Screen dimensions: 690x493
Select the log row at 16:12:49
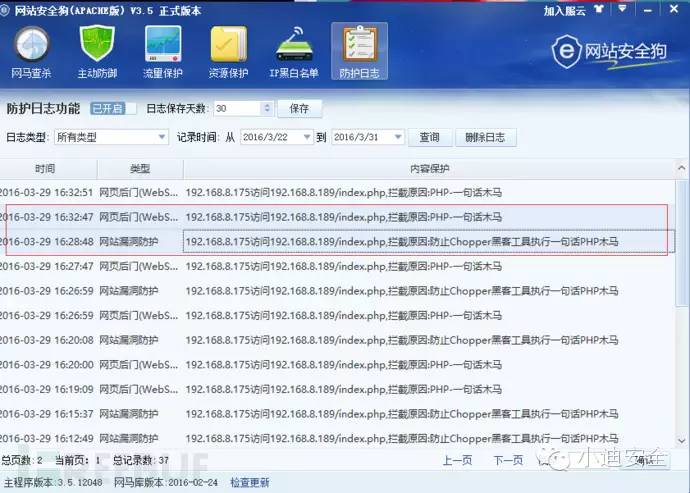(337, 439)
